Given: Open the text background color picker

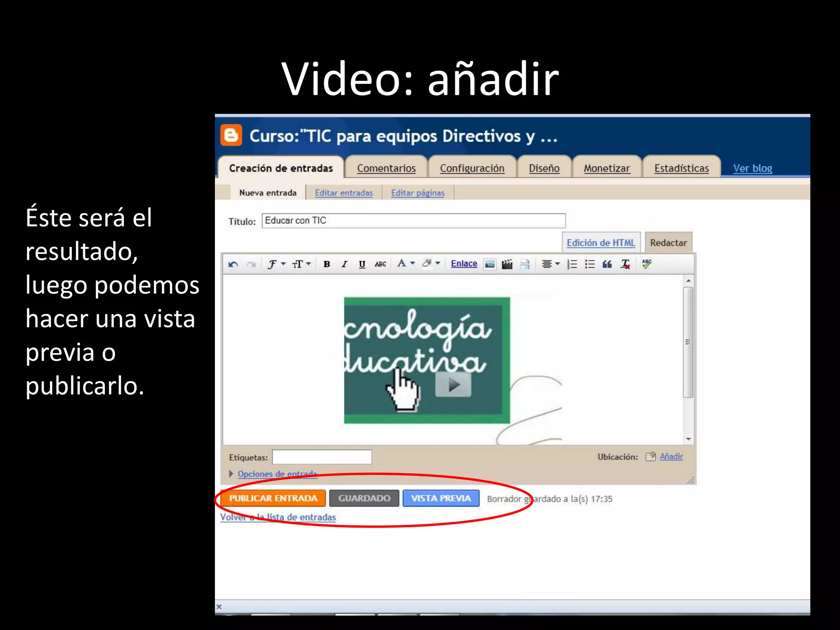Looking at the screenshot, I should point(431,263).
